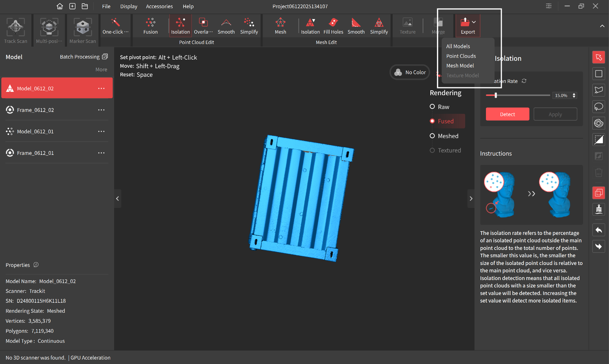
Task: Click the clean brush tool icon
Action: tap(598, 209)
